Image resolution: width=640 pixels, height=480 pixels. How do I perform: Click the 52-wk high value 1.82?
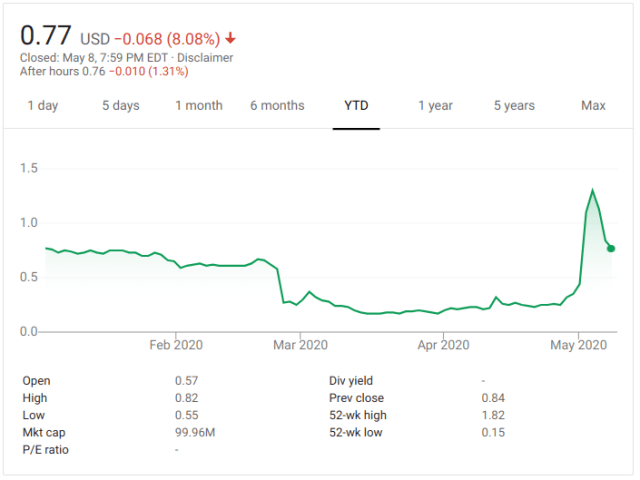coord(492,415)
